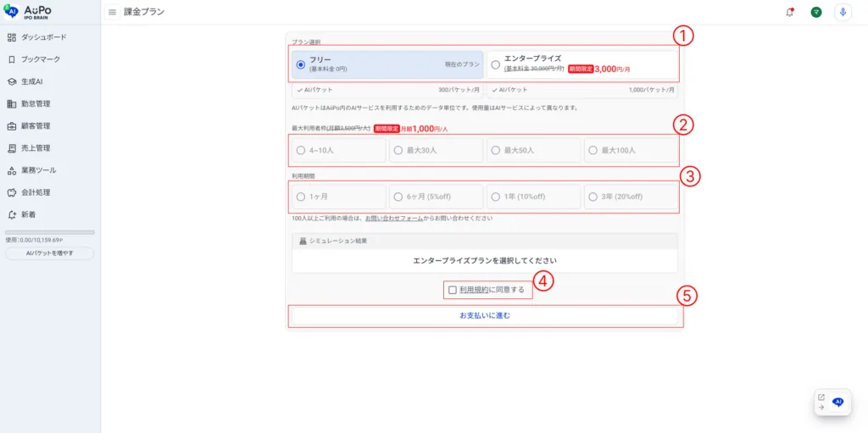868x433 pixels.
Task: Click the pop-out icon in AI widget
Action: pyautogui.click(x=821, y=397)
